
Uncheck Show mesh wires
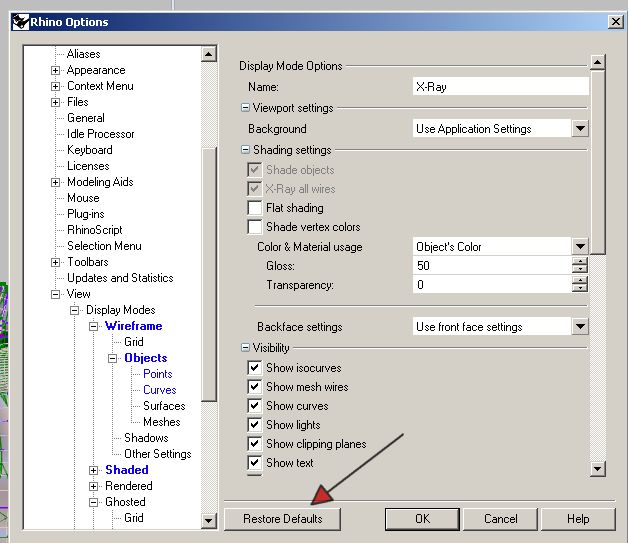click(x=255, y=387)
